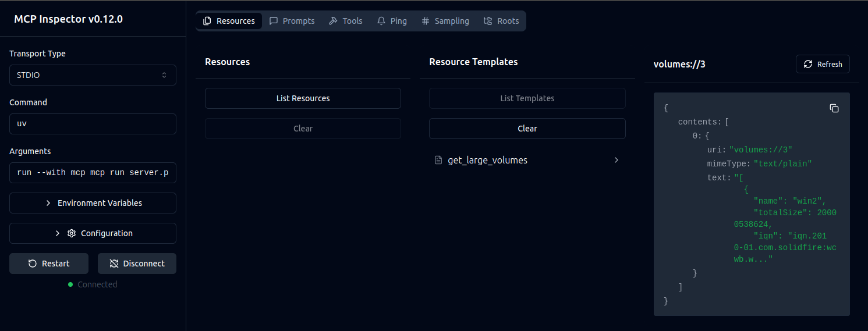The width and height of the screenshot is (868, 331).
Task: Open the Roots tab
Action: (x=501, y=21)
